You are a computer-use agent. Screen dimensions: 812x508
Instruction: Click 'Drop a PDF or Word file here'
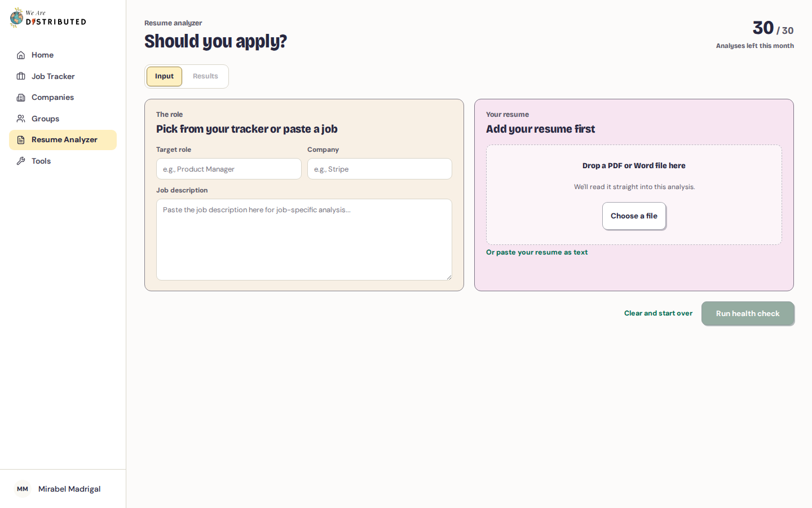tap(634, 165)
